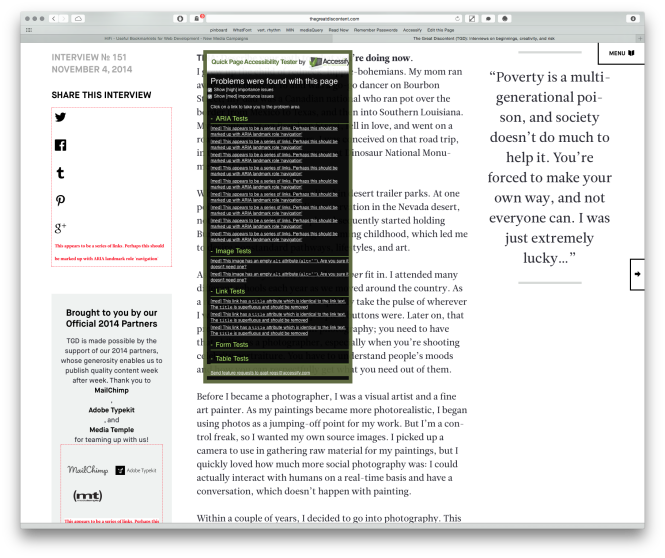The width and height of the screenshot is (665, 558).
Task: Share the interview on Twitter
Action: (61, 117)
